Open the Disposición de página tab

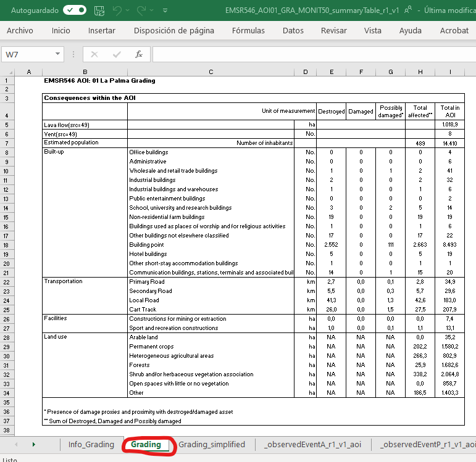174,31
